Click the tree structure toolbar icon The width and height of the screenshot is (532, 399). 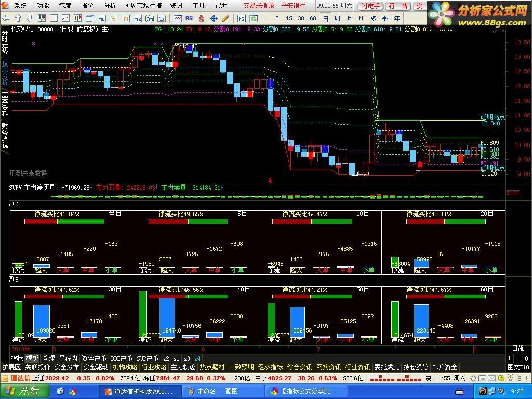point(113,18)
